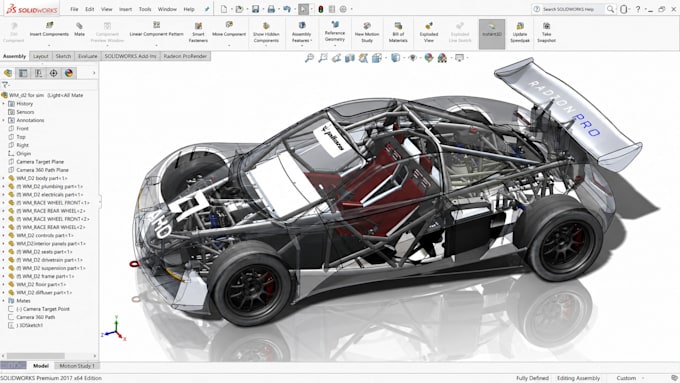Open the Display Style icon
This screenshot has width=680, height=383.
[395, 58]
